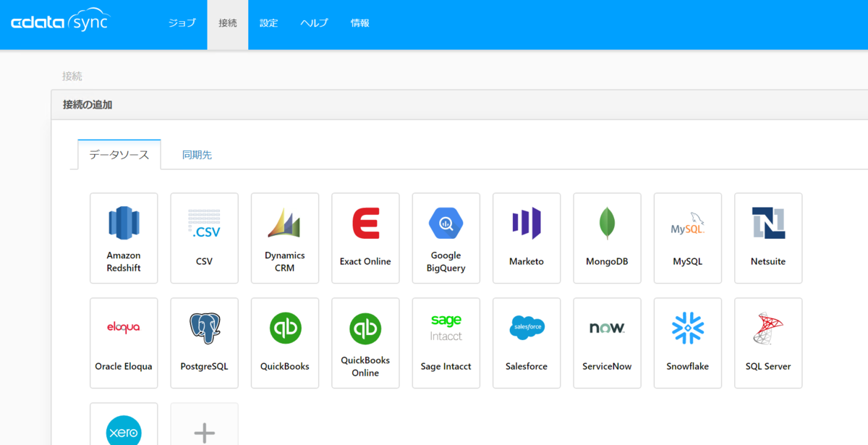Click the CData Sync logo
The image size is (868, 445).
[60, 23]
